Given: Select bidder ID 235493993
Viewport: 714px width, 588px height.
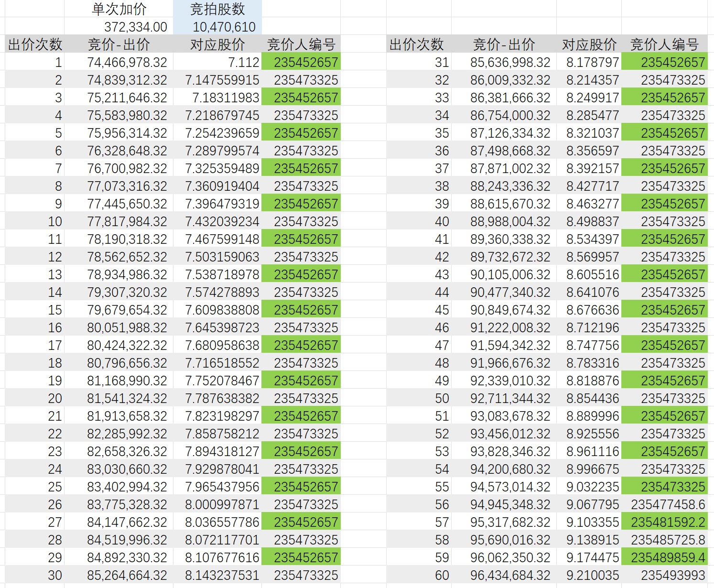Looking at the screenshot, I should point(664,575).
